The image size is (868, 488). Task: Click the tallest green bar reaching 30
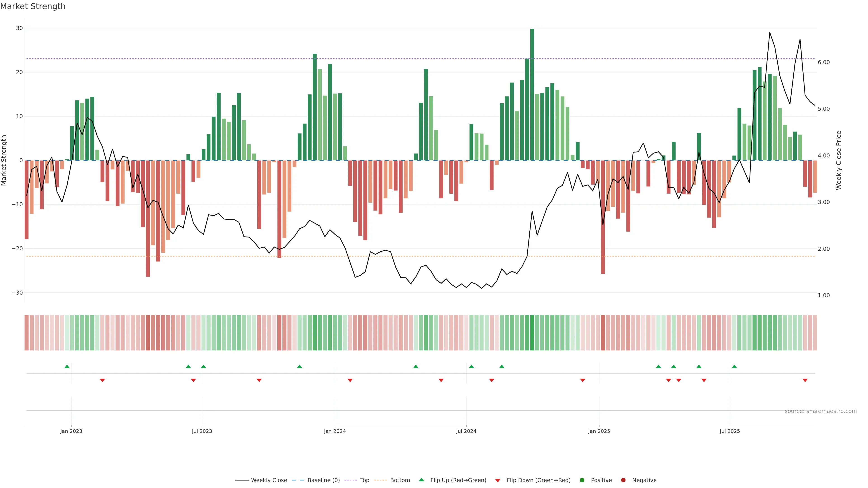[532, 94]
